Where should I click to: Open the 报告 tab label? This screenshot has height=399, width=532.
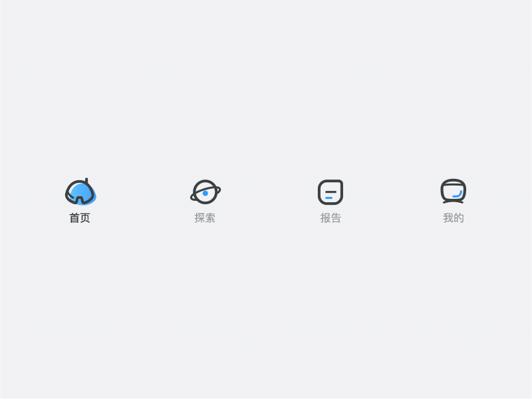click(x=331, y=218)
